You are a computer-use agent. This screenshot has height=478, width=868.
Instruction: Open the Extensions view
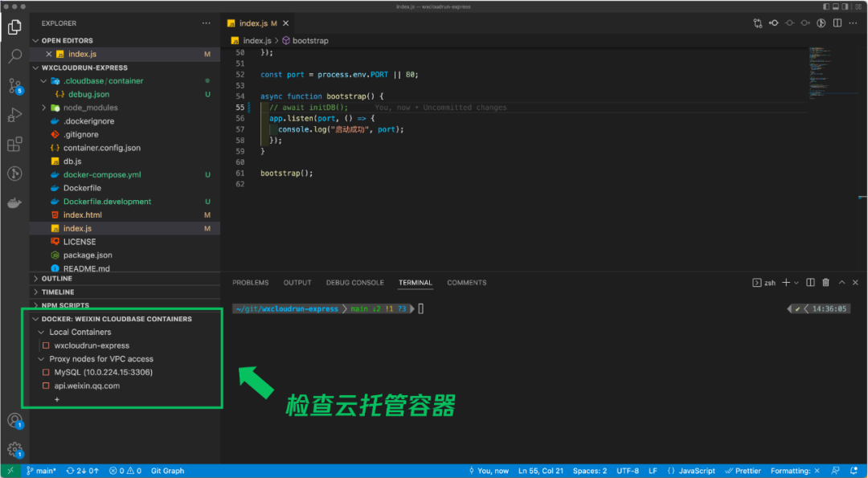pyautogui.click(x=14, y=145)
